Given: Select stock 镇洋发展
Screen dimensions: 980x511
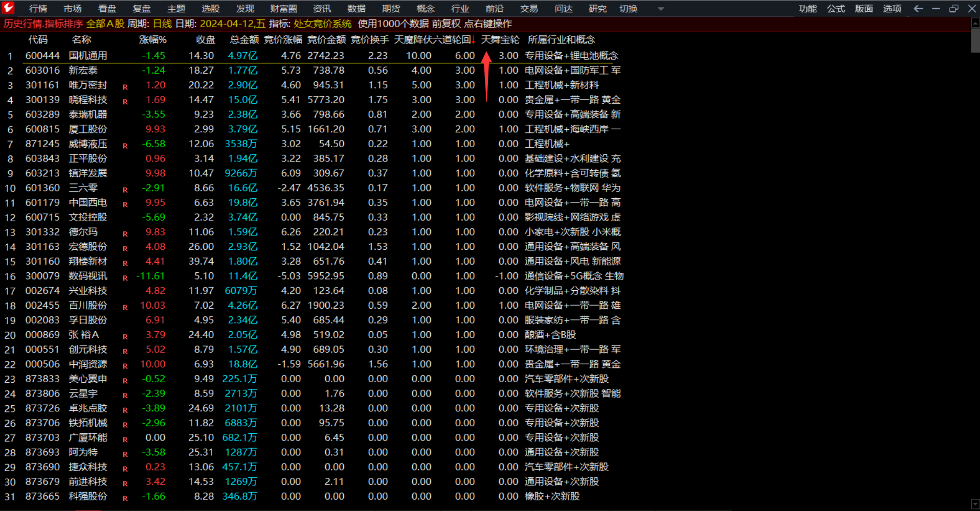Looking at the screenshot, I should pyautogui.click(x=88, y=173).
